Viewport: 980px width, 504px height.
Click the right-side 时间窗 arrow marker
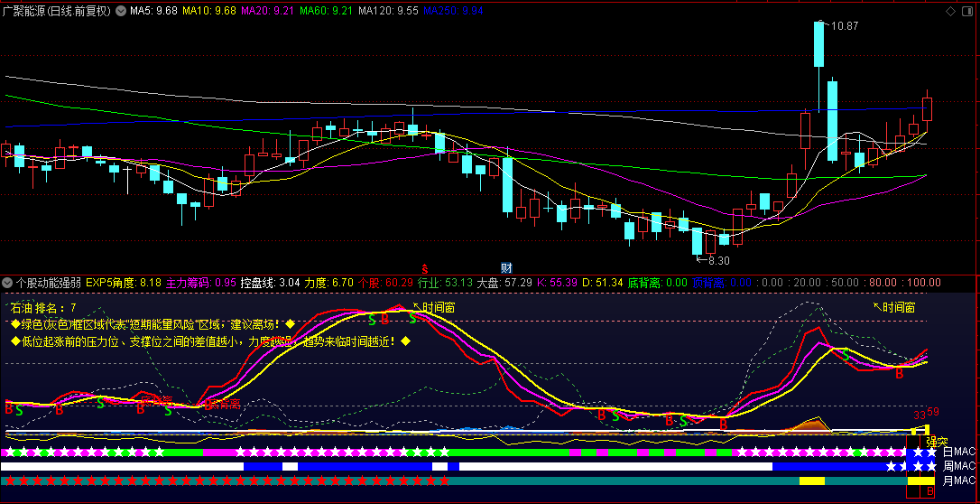click(x=894, y=307)
